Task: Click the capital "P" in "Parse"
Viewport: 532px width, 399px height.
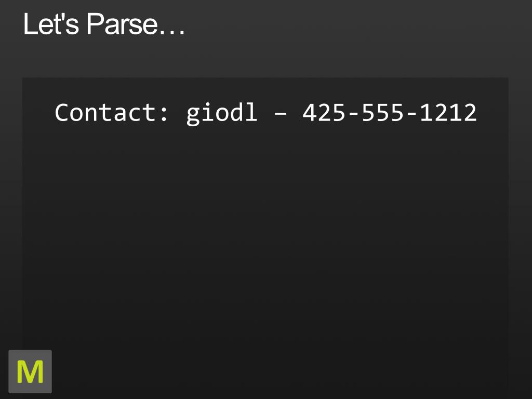Action: (95, 24)
